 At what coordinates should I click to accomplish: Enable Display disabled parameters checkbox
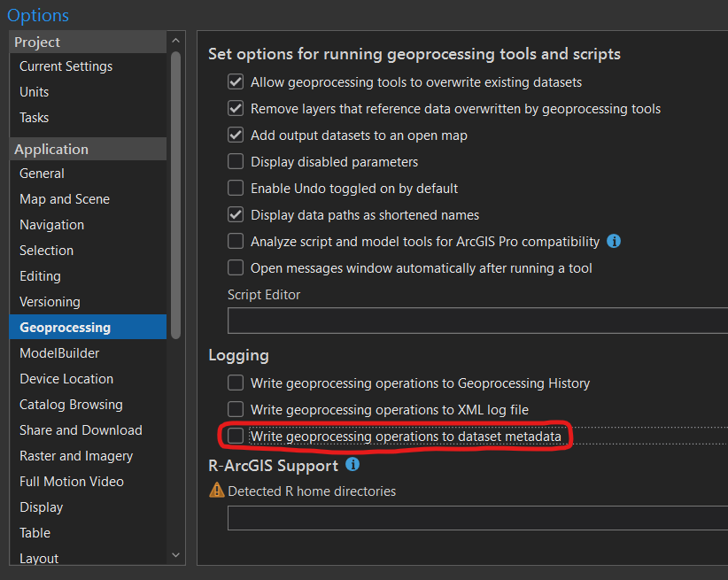[236, 162]
